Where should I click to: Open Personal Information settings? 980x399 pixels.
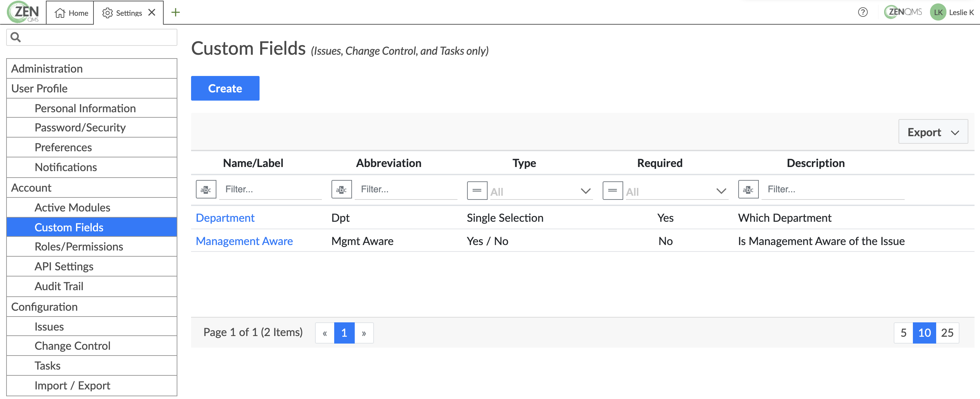click(x=92, y=108)
